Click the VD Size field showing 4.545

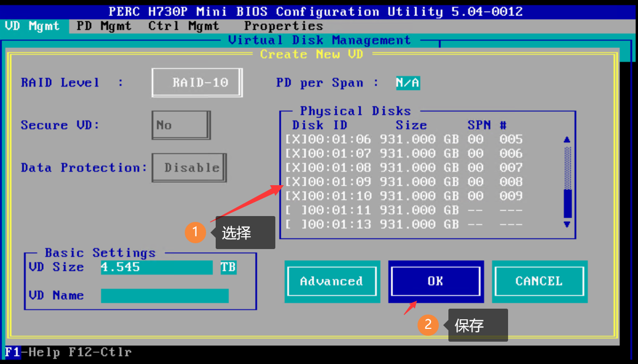(157, 267)
